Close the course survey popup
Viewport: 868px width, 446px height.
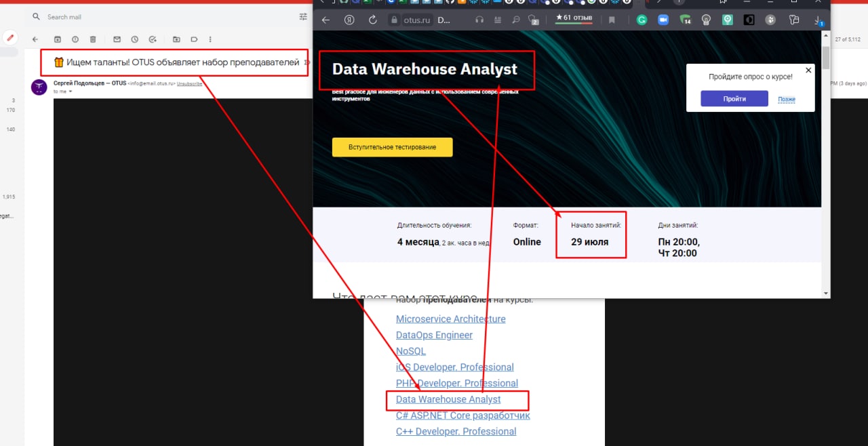click(x=808, y=70)
